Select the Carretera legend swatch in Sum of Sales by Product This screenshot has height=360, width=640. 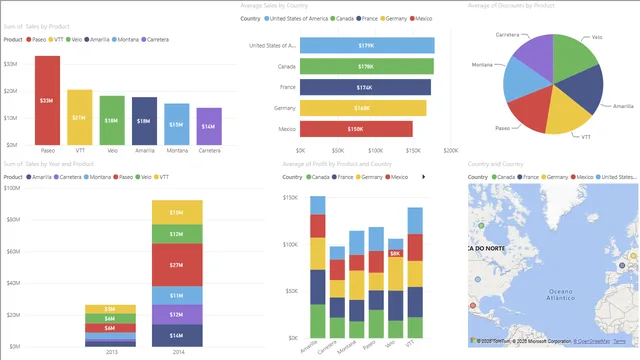click(x=143, y=40)
